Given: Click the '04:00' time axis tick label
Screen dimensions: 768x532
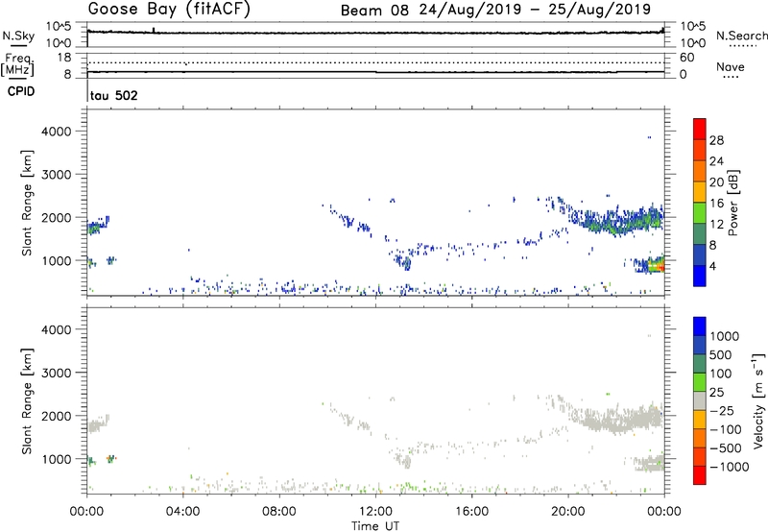Looking at the screenshot, I should pyautogui.click(x=183, y=512).
